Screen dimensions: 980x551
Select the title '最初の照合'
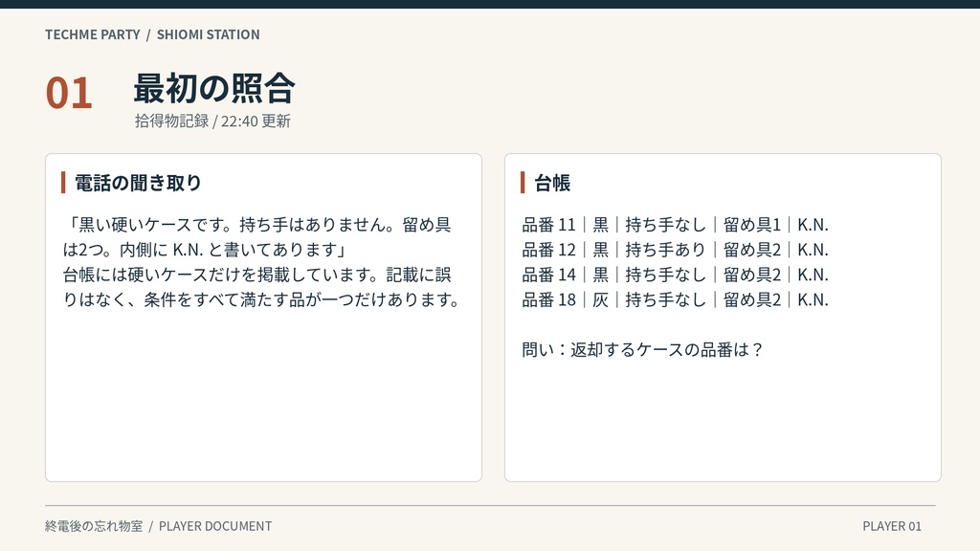tap(213, 88)
